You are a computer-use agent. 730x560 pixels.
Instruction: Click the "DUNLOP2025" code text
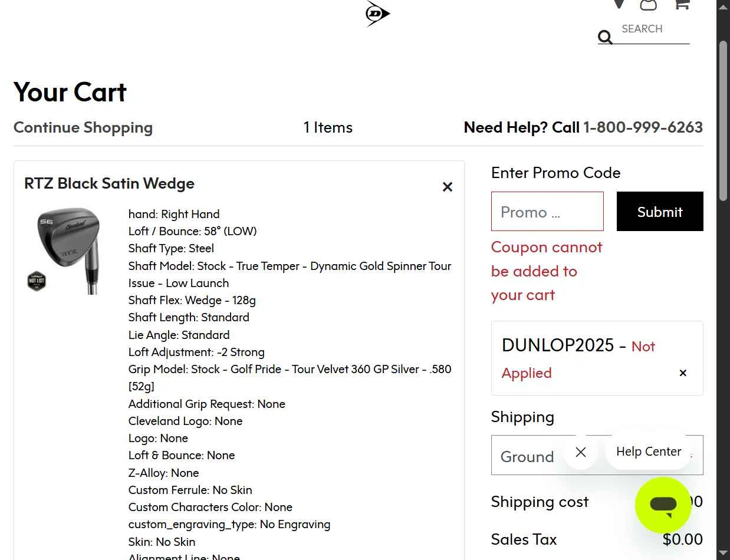point(558,345)
